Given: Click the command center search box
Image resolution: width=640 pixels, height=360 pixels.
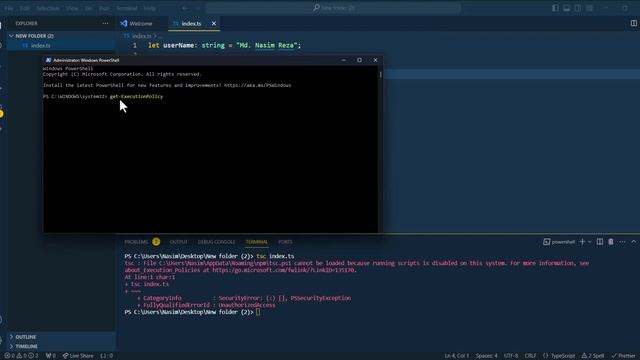Looking at the screenshot, I should [333, 8].
